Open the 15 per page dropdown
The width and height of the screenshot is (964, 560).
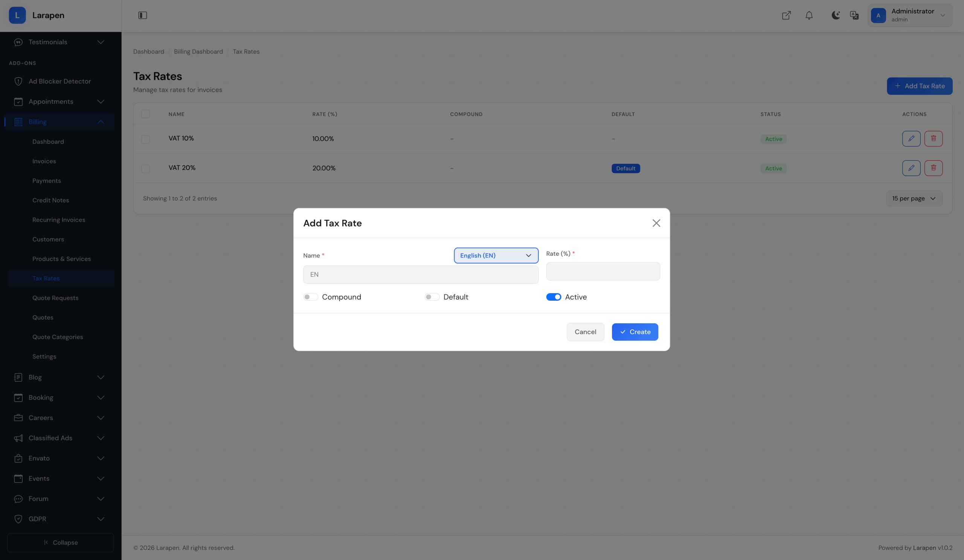914,199
